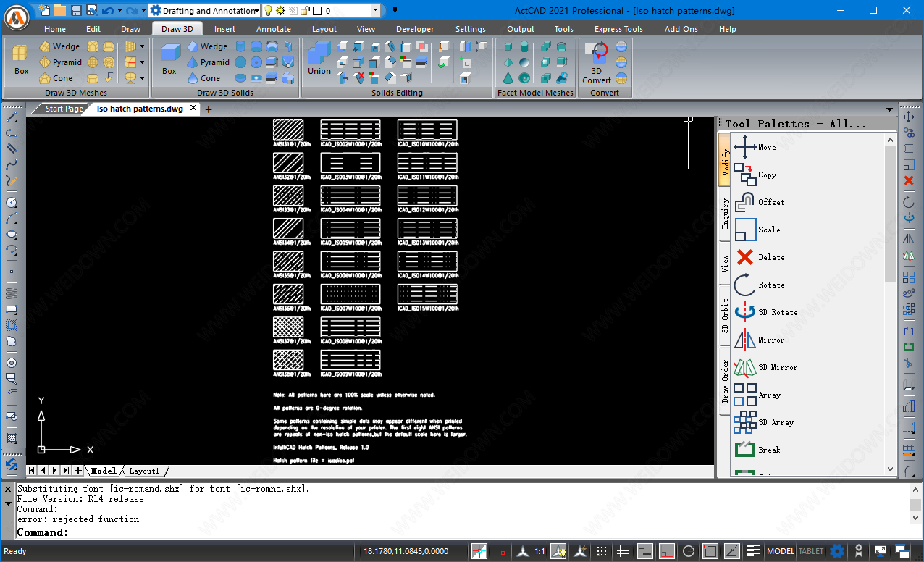Screen dimensions: 924x562
Task: Click the Array tool in Tool Palettes
Action: click(757, 395)
